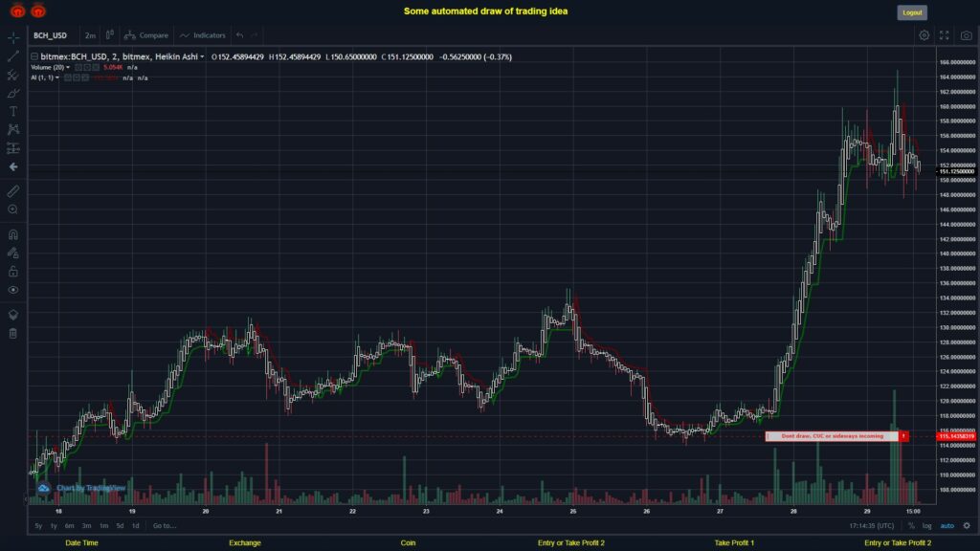Open candle chart style selector icon
This screenshot has width=980, height=551.
tap(109, 35)
